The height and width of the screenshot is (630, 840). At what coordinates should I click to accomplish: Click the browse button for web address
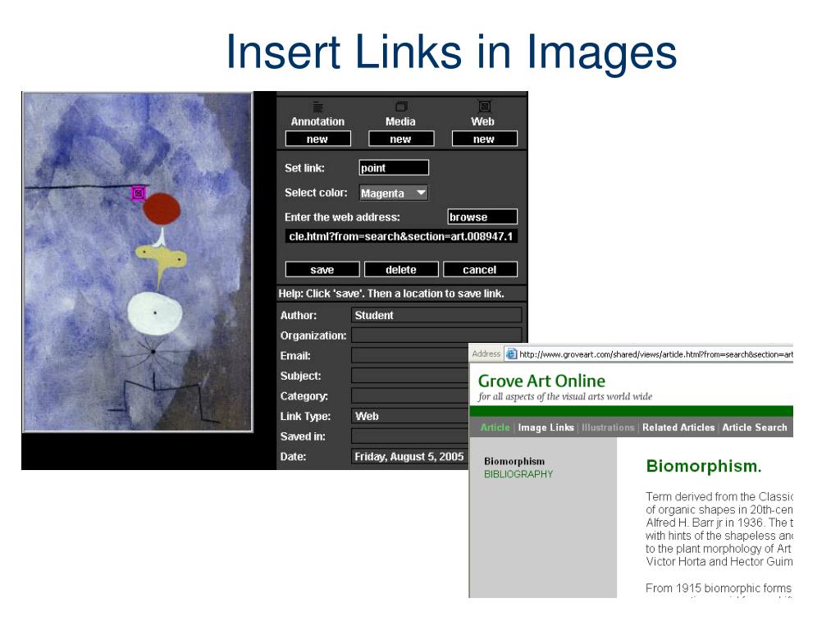coord(482,217)
